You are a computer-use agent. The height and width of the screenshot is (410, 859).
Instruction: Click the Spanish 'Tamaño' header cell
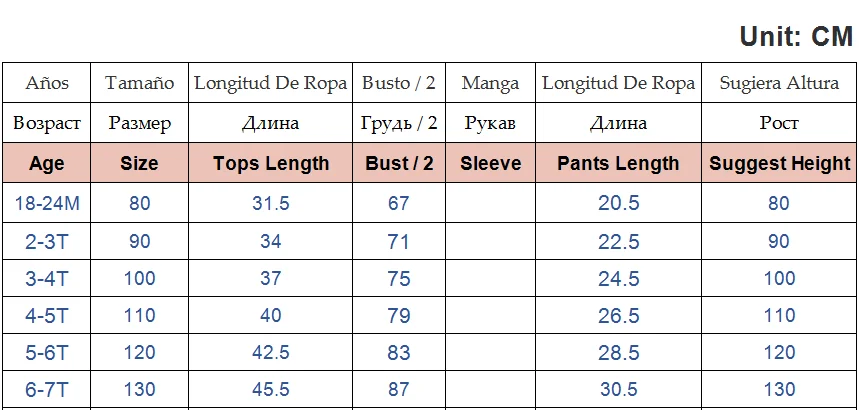(139, 84)
